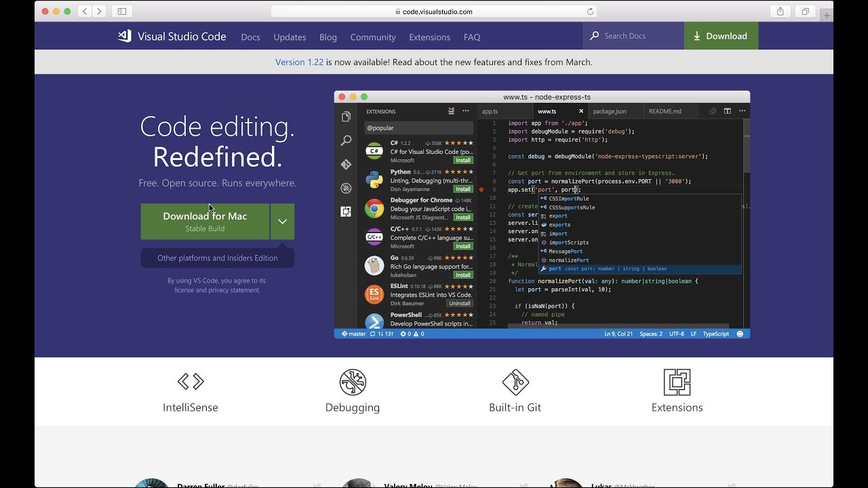Click the Debugging label below the icon
The width and height of the screenshot is (868, 488).
point(353,407)
